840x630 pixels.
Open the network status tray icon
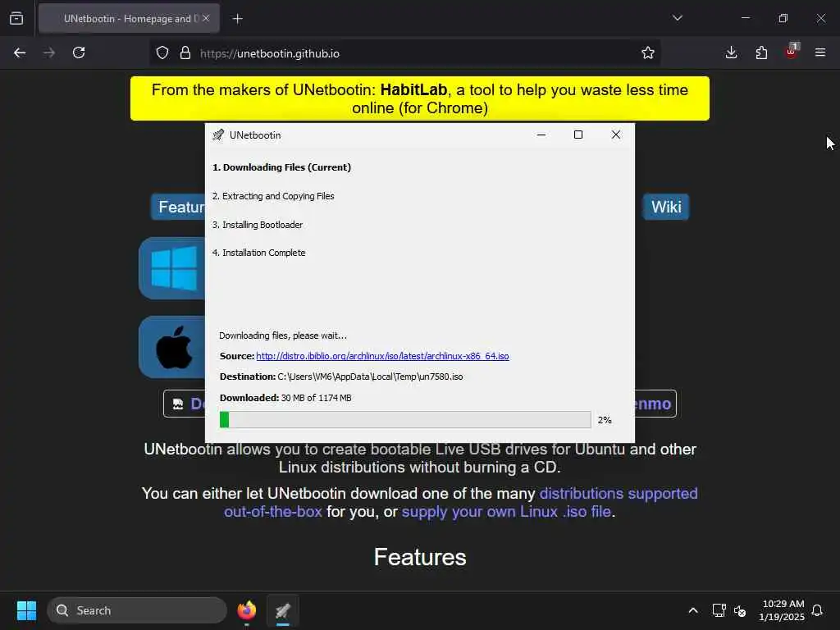(x=719, y=610)
